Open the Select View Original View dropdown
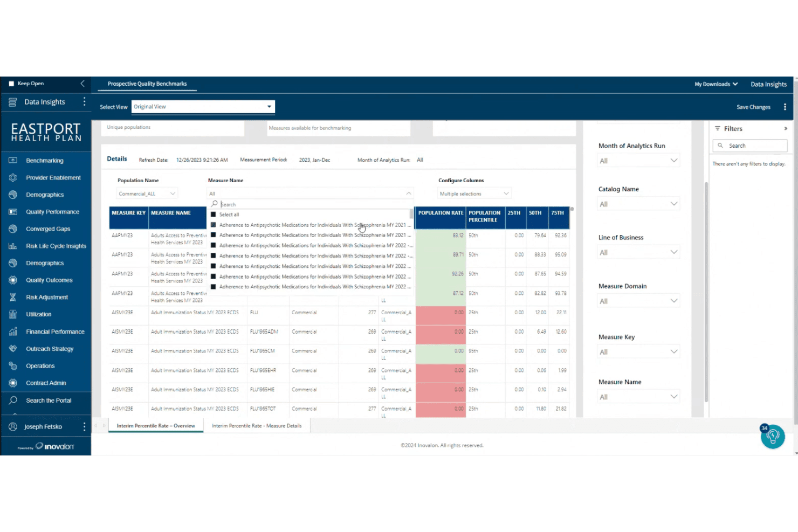 coord(203,107)
